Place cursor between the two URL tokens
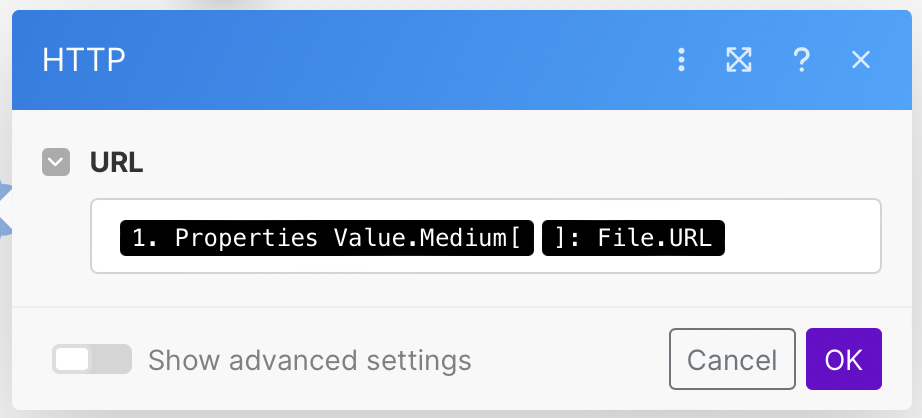Screen dimensions: 922x418 point(537,238)
